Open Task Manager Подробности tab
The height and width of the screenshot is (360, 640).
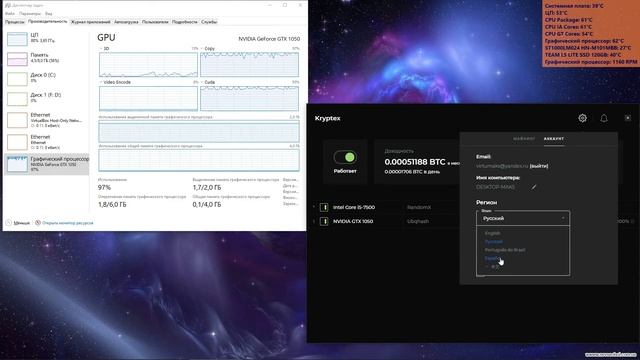pyautogui.click(x=184, y=22)
